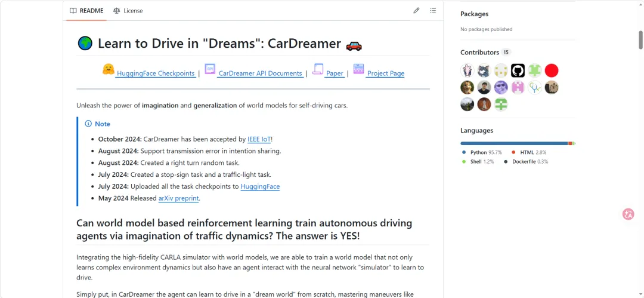This screenshot has width=644, height=298.
Task: Open the mountain landscape contributor avatar
Action: (467, 105)
